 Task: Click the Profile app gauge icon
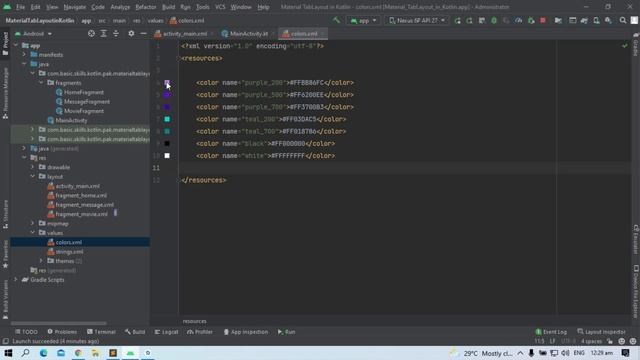(518, 20)
